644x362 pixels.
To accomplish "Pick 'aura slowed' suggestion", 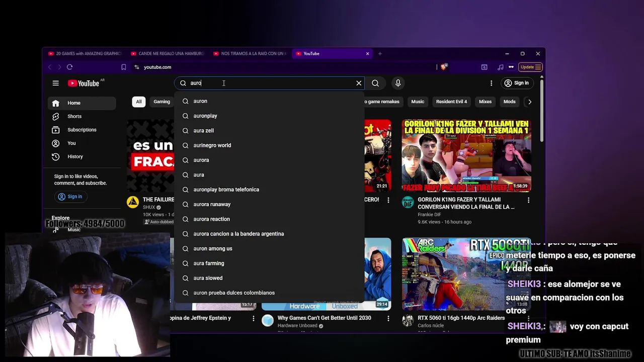I will [x=269, y=278].
